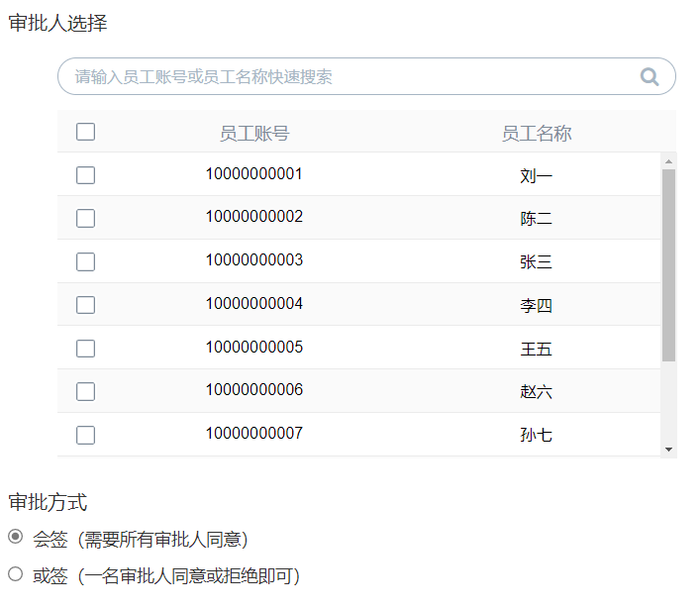Click the employee name 孙七
700x608 pixels.
[537, 435]
